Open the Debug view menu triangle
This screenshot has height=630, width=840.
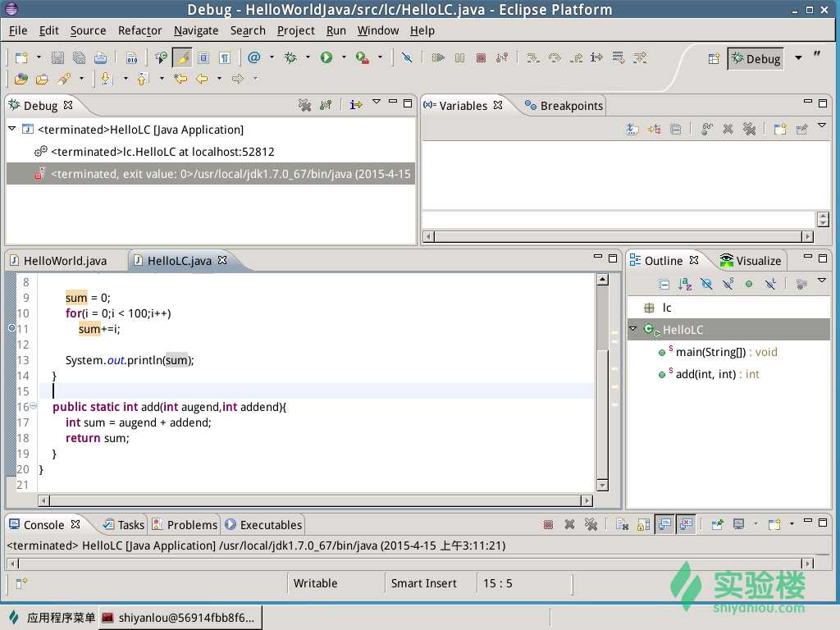[377, 102]
